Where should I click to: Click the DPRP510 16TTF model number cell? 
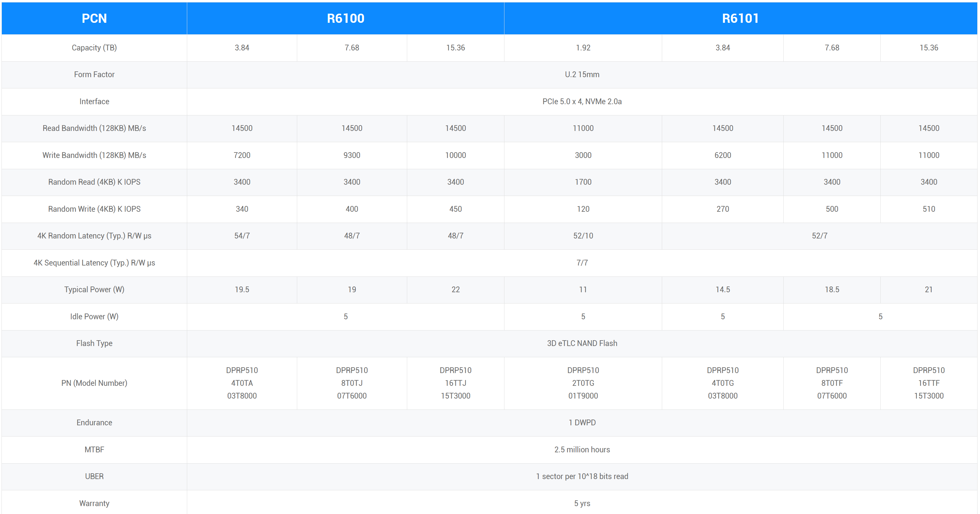(x=929, y=383)
